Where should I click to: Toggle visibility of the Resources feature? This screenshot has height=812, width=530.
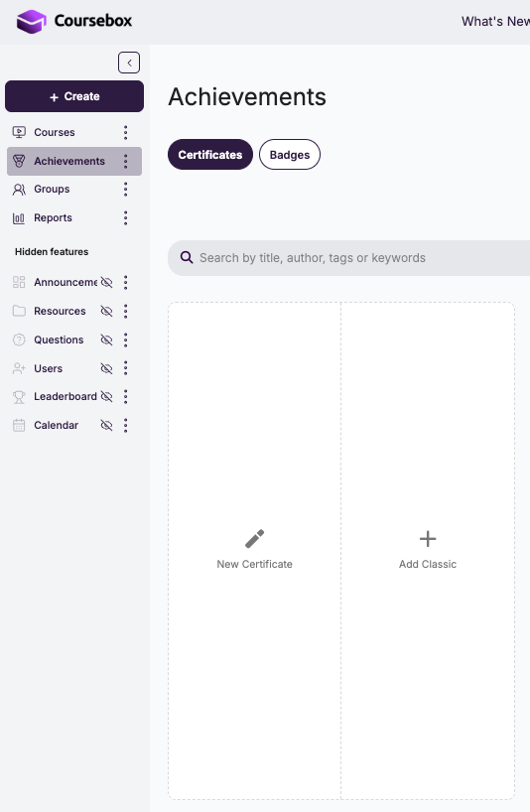click(x=106, y=312)
